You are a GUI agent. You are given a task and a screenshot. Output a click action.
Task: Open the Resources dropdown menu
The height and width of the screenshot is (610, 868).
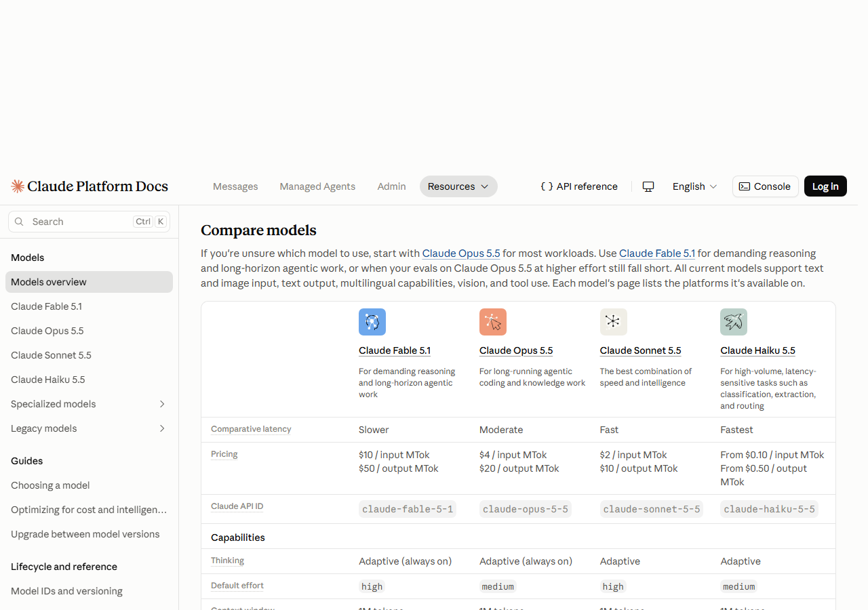pyautogui.click(x=458, y=186)
